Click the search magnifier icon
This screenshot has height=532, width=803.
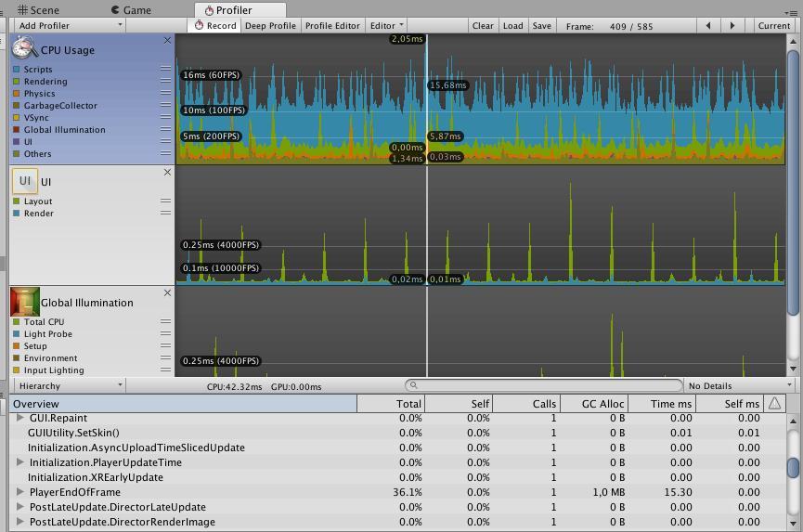pos(413,385)
